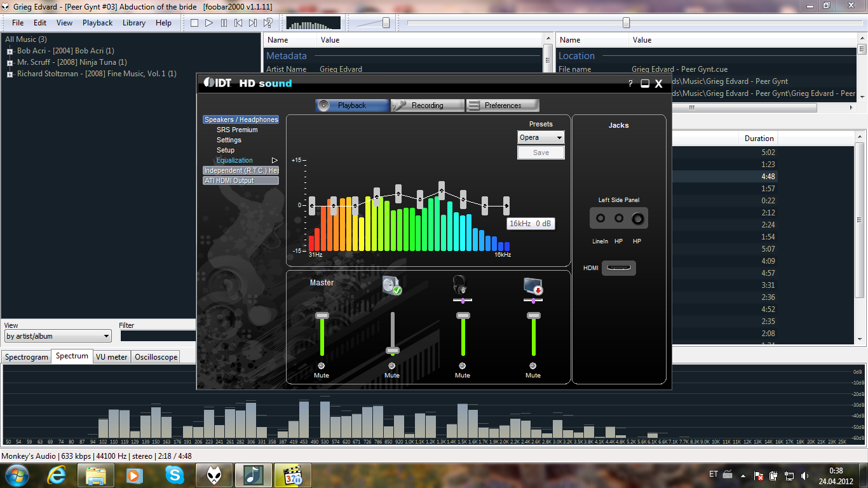Image resolution: width=868 pixels, height=488 pixels.
Task: Switch to the Spectrogram tab
Action: point(27,357)
